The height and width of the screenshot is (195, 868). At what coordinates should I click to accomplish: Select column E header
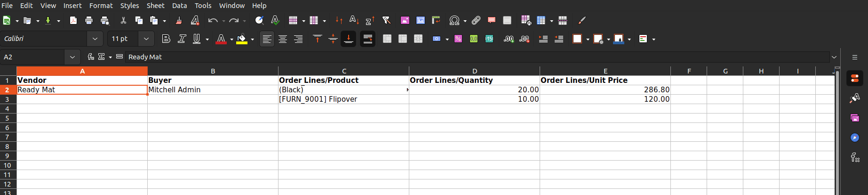click(x=605, y=71)
